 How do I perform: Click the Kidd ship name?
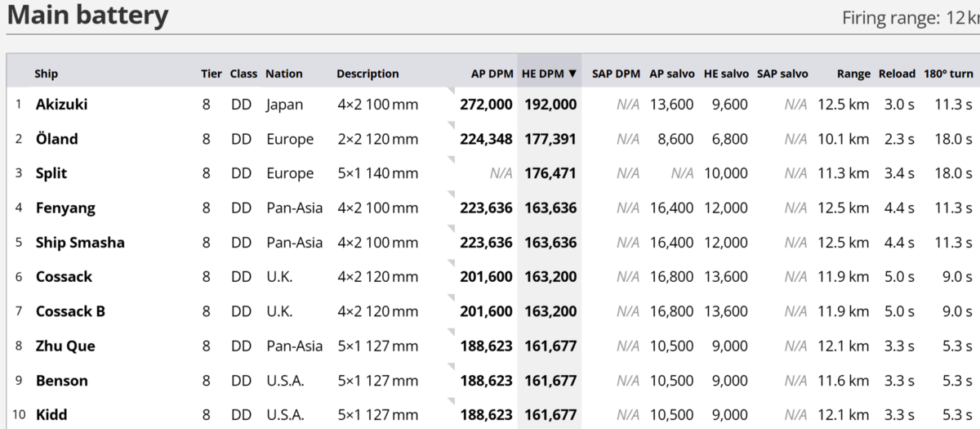[x=51, y=415]
